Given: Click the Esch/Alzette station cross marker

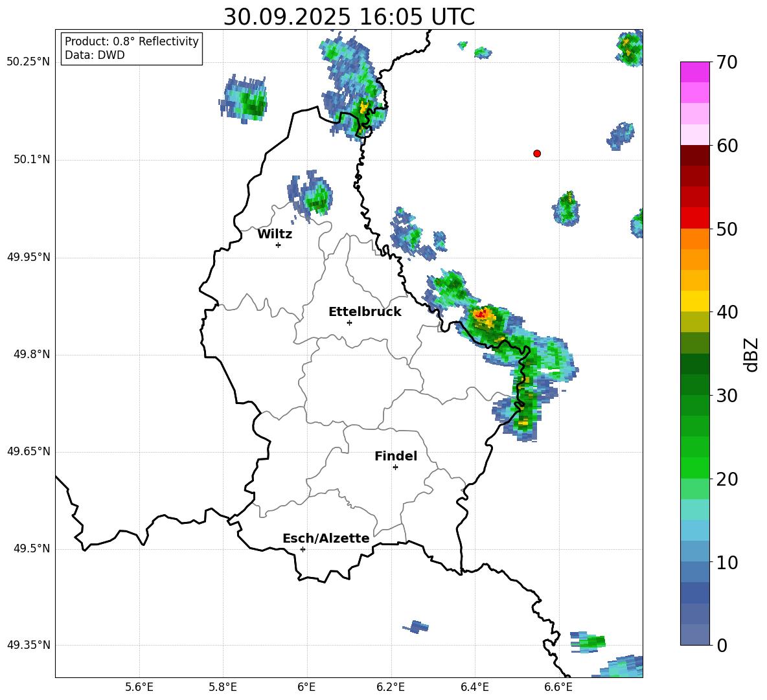Looking at the screenshot, I should pos(303,549).
